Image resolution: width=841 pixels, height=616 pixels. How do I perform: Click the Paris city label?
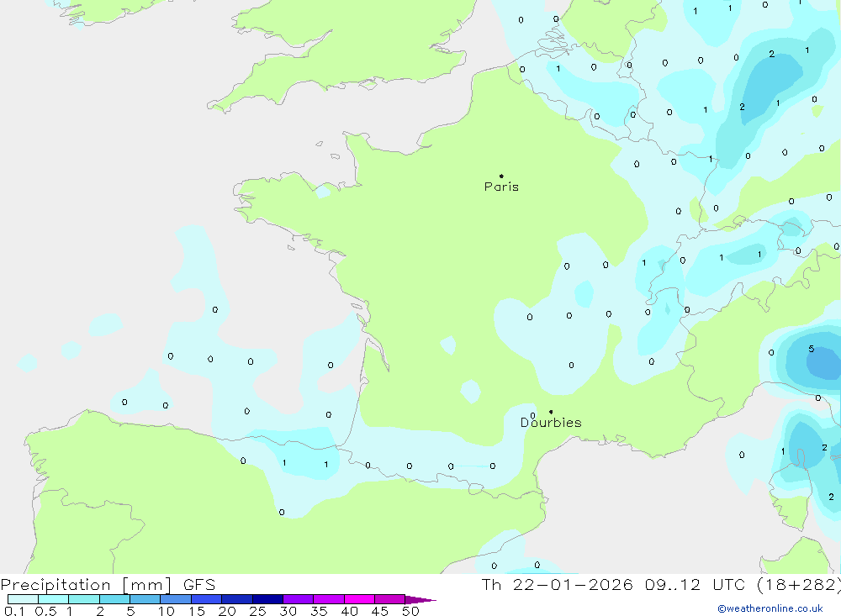tap(501, 187)
